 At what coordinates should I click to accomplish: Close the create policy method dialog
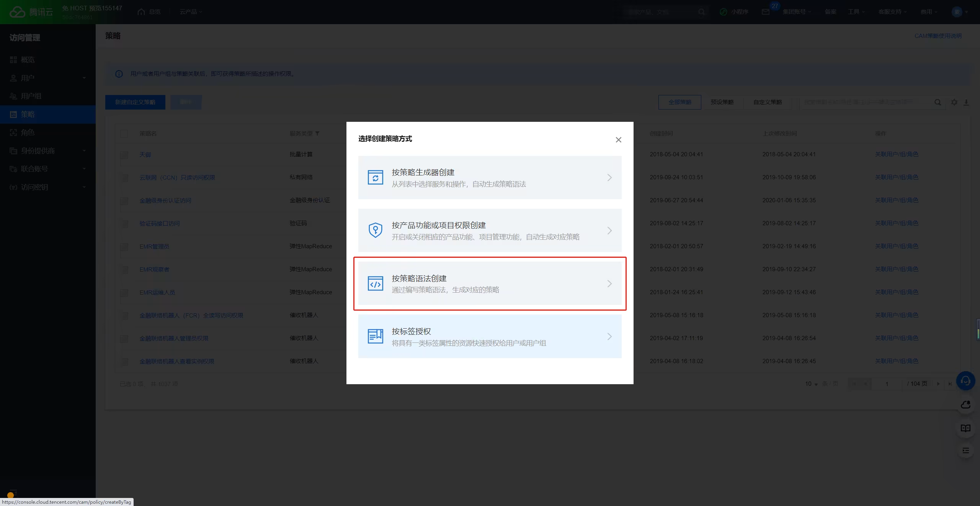point(618,140)
